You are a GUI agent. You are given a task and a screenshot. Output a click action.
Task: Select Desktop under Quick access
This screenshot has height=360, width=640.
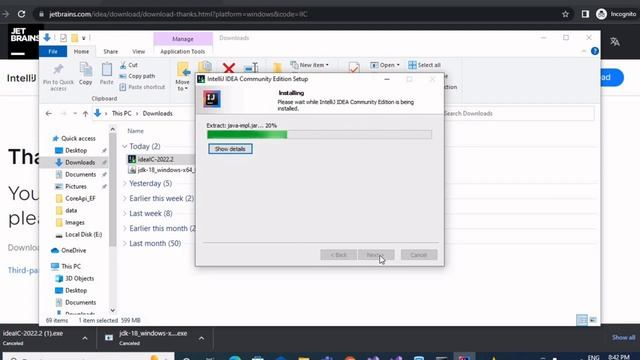(x=71, y=151)
